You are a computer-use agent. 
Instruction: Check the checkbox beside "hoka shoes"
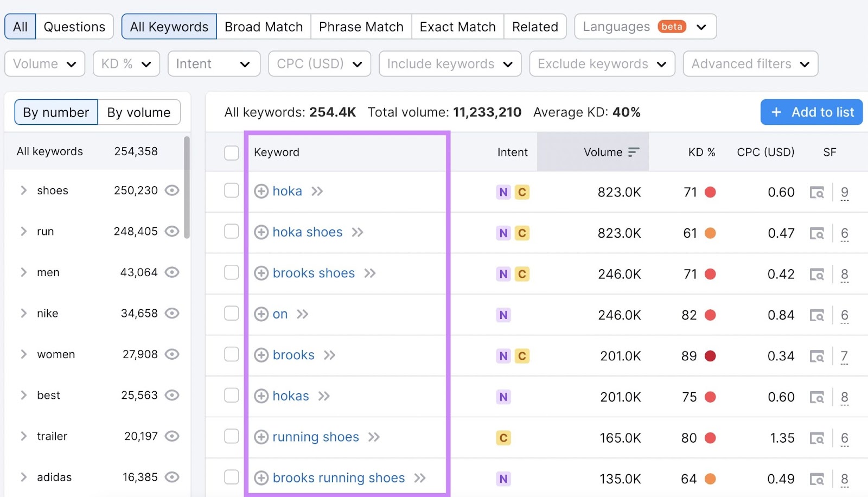coord(232,233)
